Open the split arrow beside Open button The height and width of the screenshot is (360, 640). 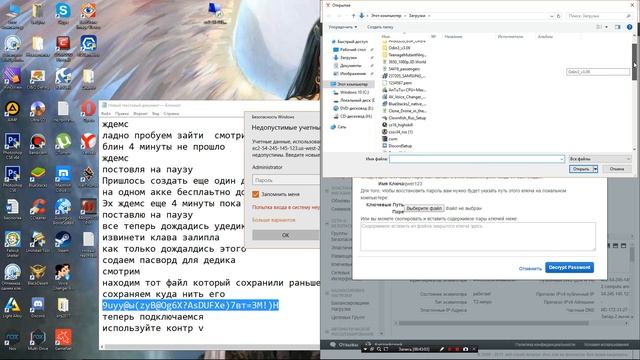click(x=596, y=169)
